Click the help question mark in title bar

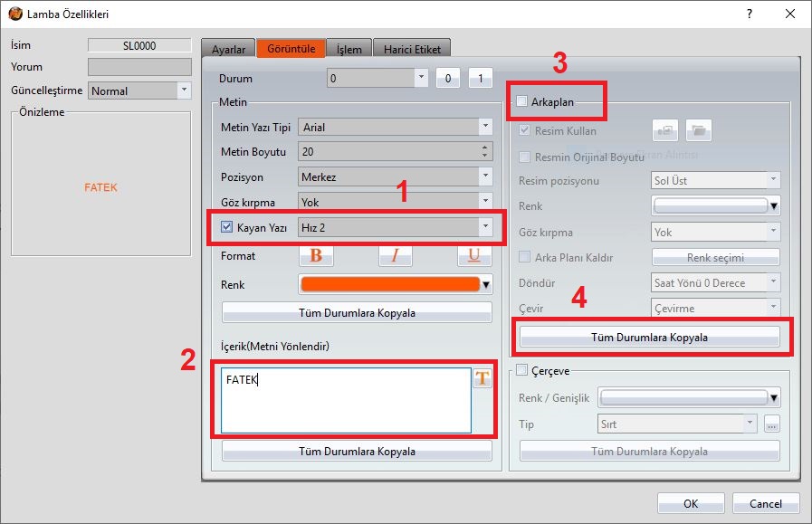pos(749,14)
